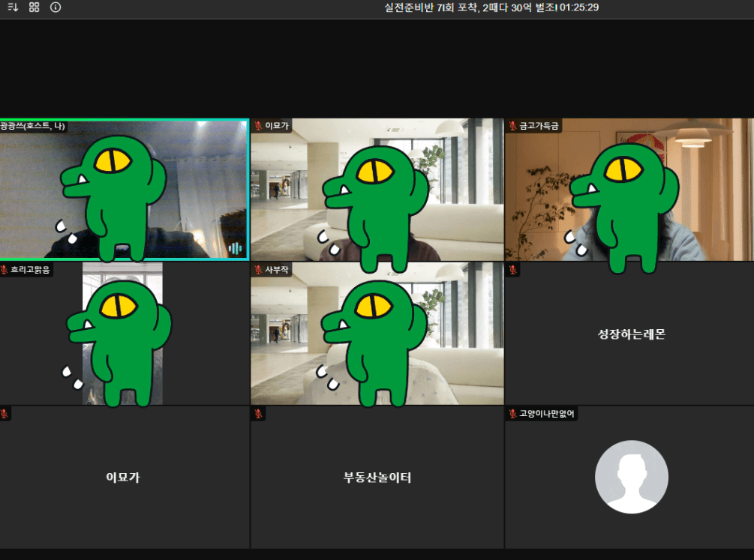
Task: Click the default avatar of 고양이나만없어
Action: coord(631,477)
